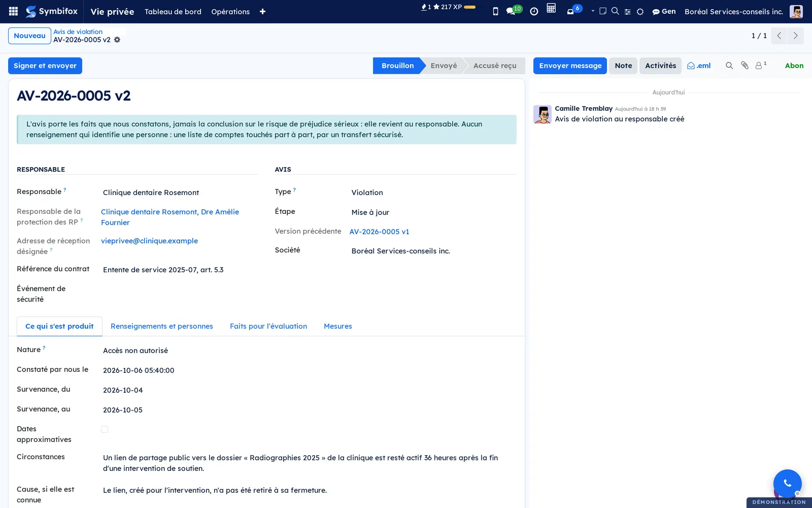Click the top bar search magnifier
The width and height of the screenshot is (812, 508).
point(615,11)
